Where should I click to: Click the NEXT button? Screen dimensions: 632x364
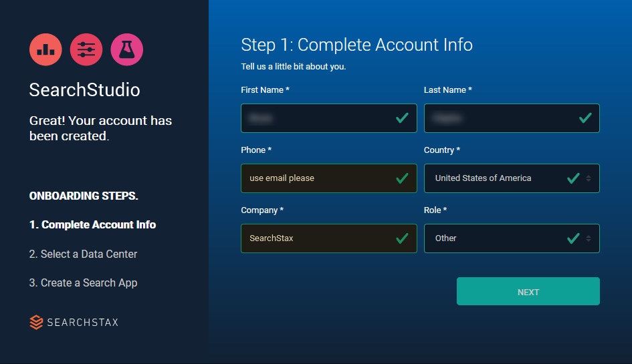tap(528, 291)
